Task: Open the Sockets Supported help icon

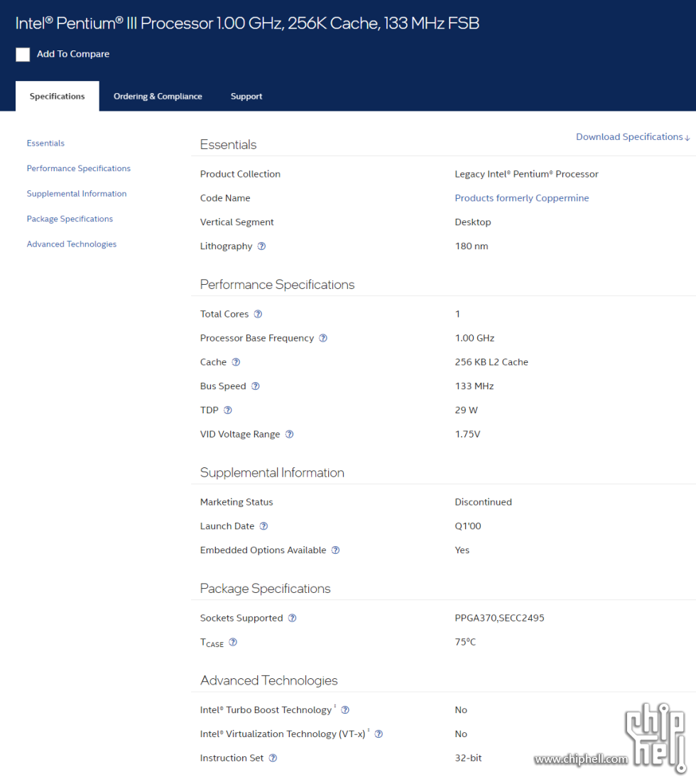Action: pos(293,618)
